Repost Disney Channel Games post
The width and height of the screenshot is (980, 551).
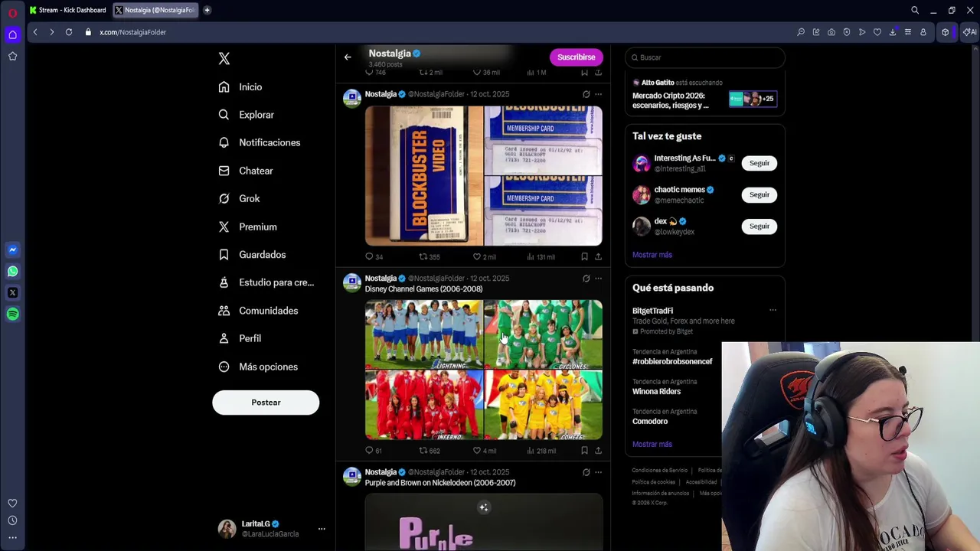click(430, 451)
